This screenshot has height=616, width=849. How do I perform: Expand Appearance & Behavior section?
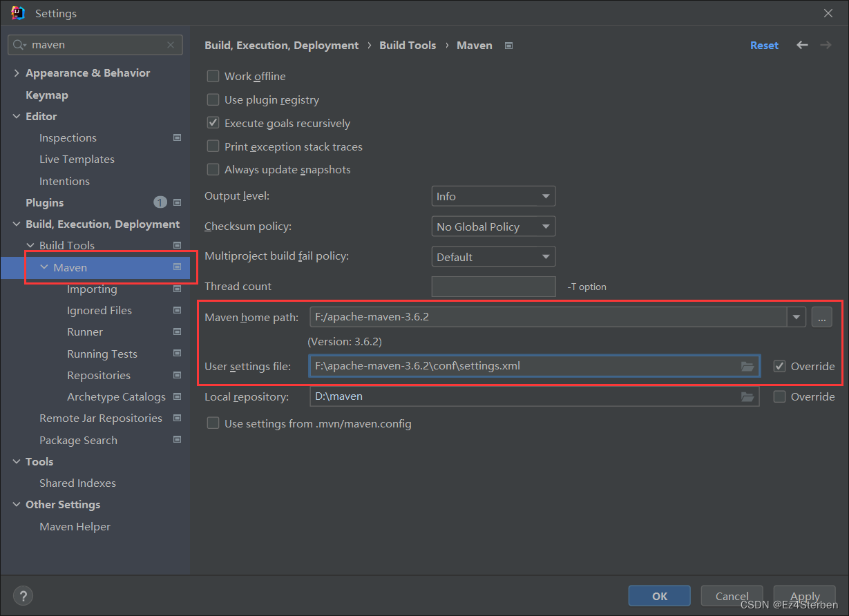pyautogui.click(x=17, y=73)
